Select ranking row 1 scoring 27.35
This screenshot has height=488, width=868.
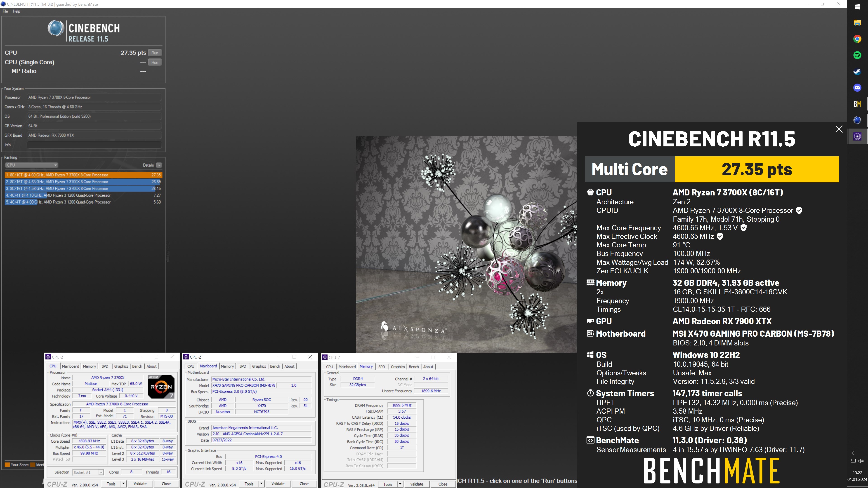click(x=84, y=175)
